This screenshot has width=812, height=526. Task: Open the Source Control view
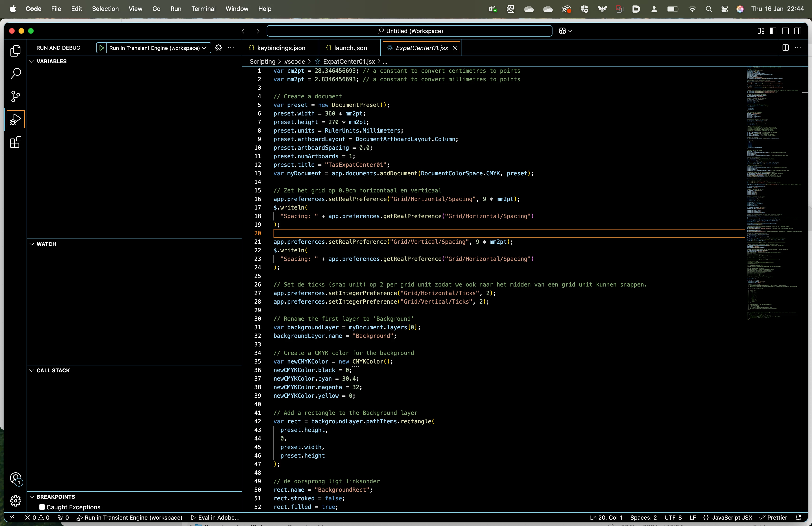15,96
